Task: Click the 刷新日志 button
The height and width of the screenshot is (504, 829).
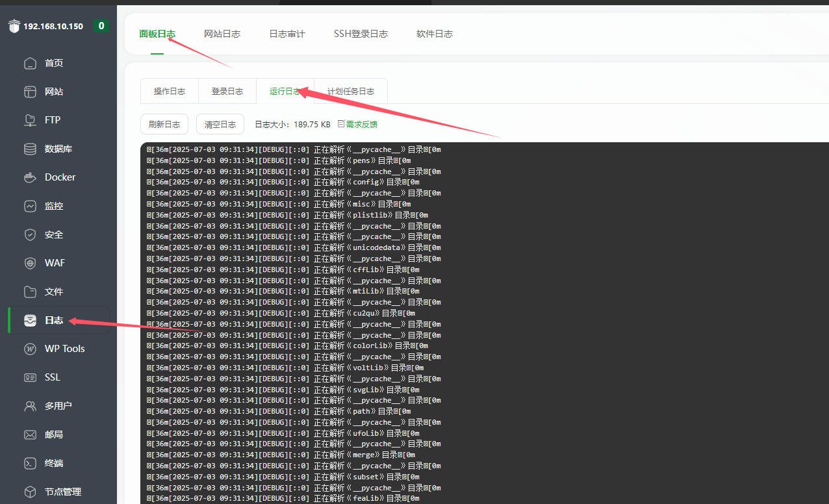Action: click(x=164, y=124)
